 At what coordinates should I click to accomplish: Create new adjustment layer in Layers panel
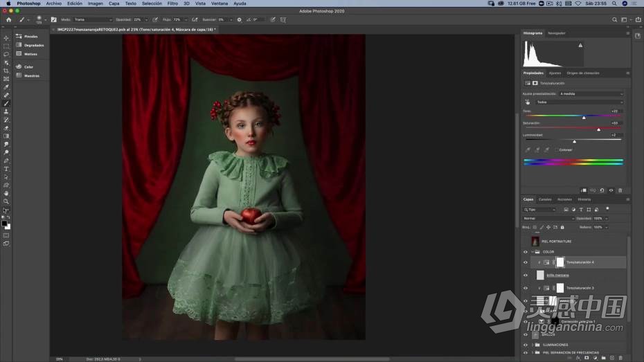[595, 358]
